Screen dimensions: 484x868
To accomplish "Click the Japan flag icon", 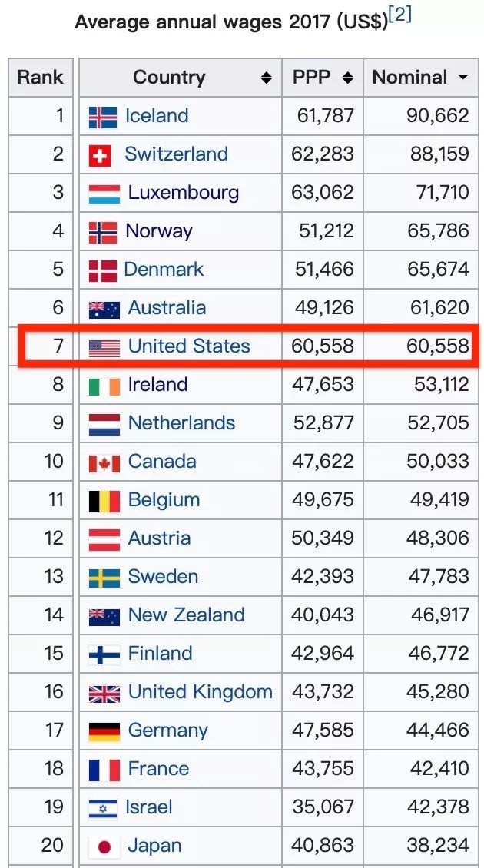I will [104, 847].
